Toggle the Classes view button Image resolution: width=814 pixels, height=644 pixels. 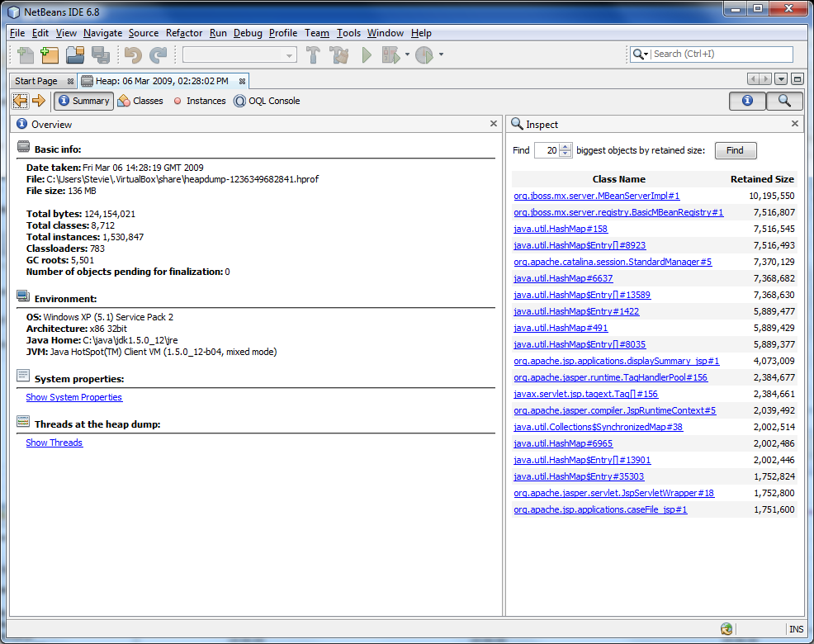pos(140,101)
